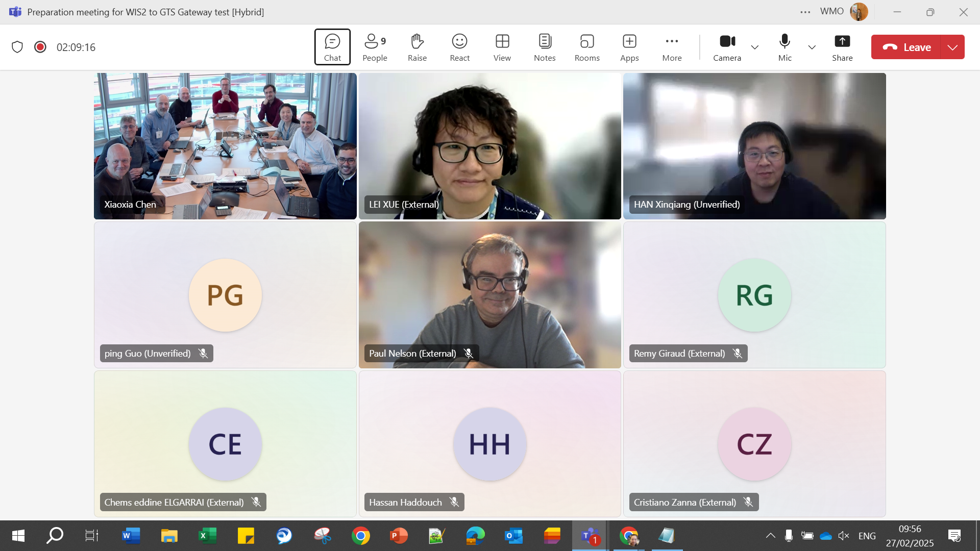Select Paul Nelson's video tile
The height and width of the screenshot is (551, 980).
(489, 294)
